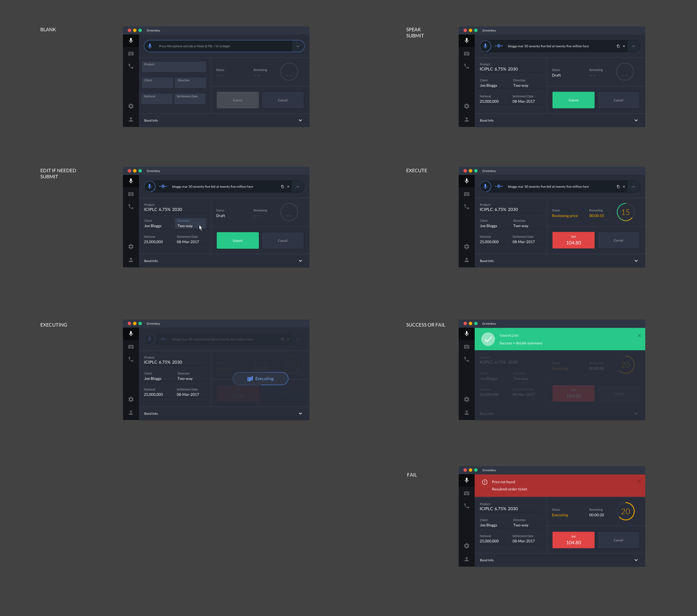Click Cancel below the red Price not found banner
The image size is (697, 616).
click(x=618, y=540)
